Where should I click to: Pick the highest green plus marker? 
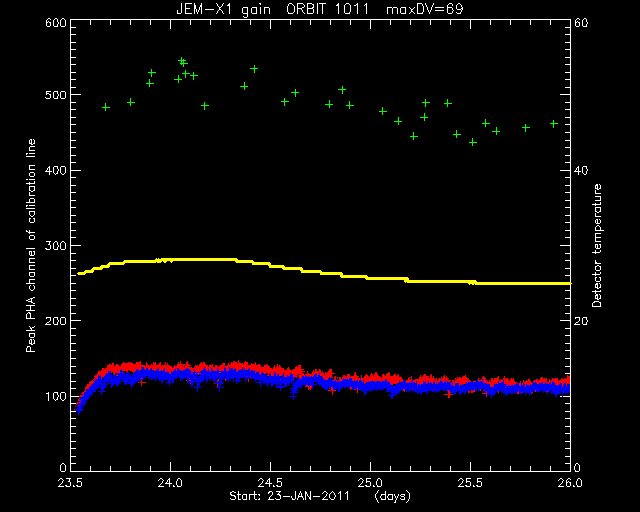click(x=182, y=61)
